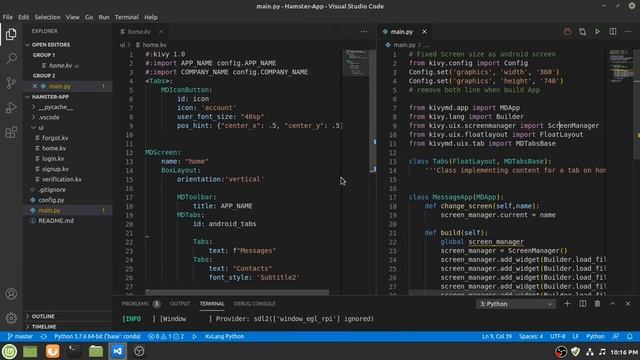
Task: Expand the Timeline section
Action: click(44, 327)
